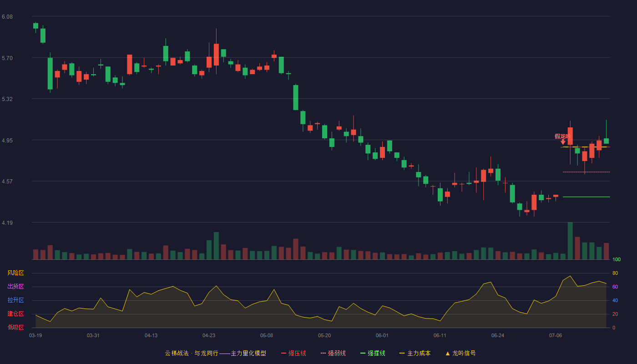The height and width of the screenshot is (364, 637).
Task: Click the 03-19 date label
Action: click(x=35, y=335)
